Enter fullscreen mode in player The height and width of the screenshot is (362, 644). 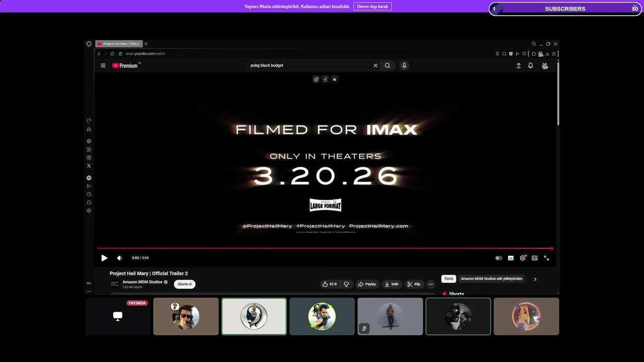tap(546, 258)
